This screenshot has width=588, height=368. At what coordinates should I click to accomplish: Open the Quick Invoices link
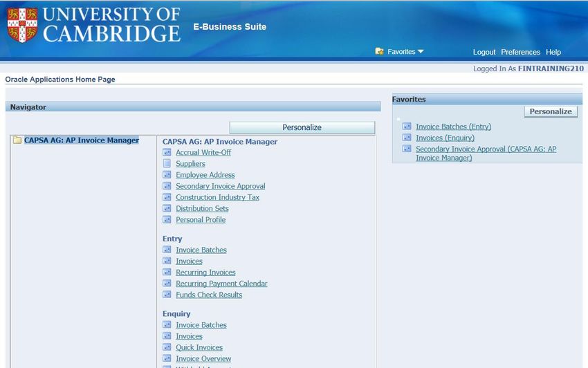[199, 348]
